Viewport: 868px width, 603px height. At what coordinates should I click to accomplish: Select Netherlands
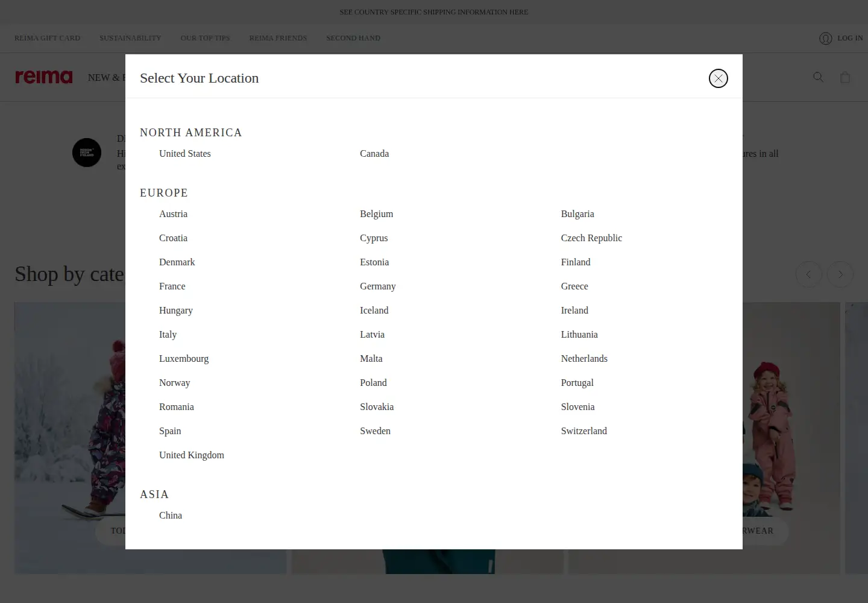tap(584, 359)
